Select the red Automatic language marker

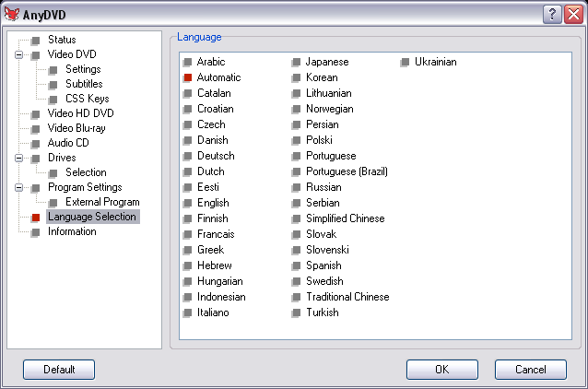point(187,77)
